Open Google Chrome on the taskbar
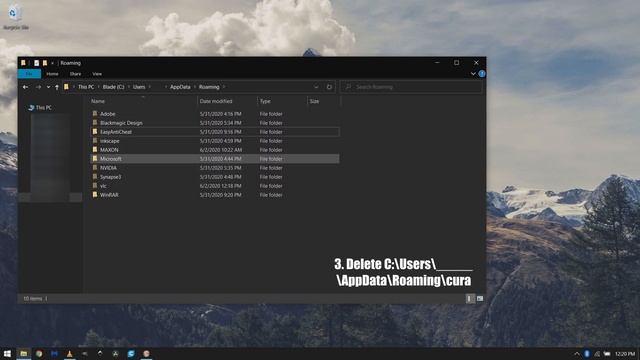This screenshot has height=360, width=640. [39, 353]
